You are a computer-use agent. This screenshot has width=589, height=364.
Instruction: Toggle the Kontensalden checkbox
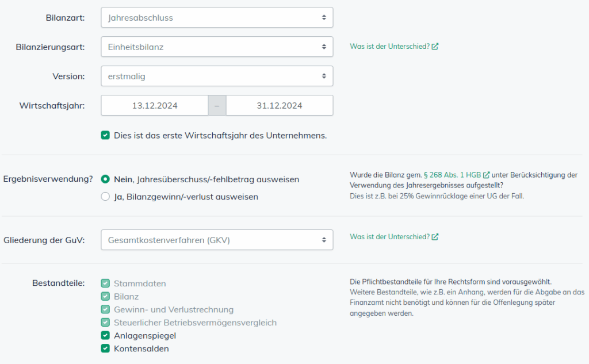105,348
